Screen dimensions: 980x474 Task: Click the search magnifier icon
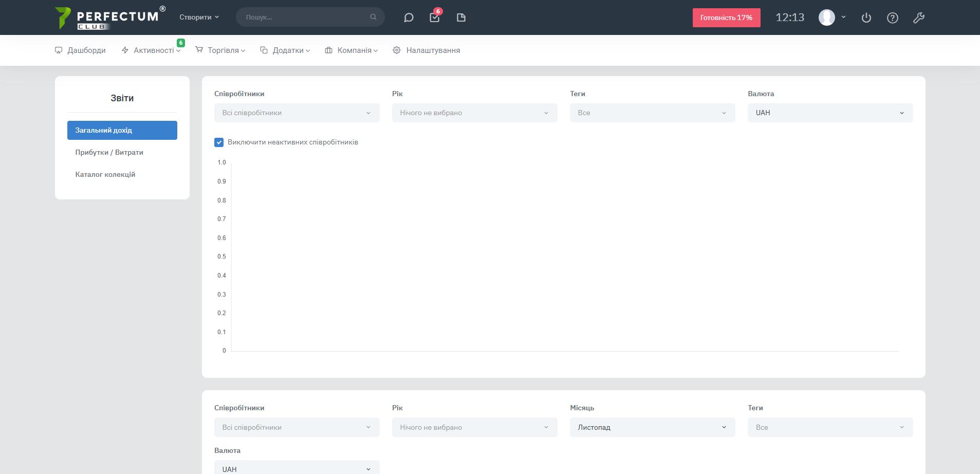(373, 17)
